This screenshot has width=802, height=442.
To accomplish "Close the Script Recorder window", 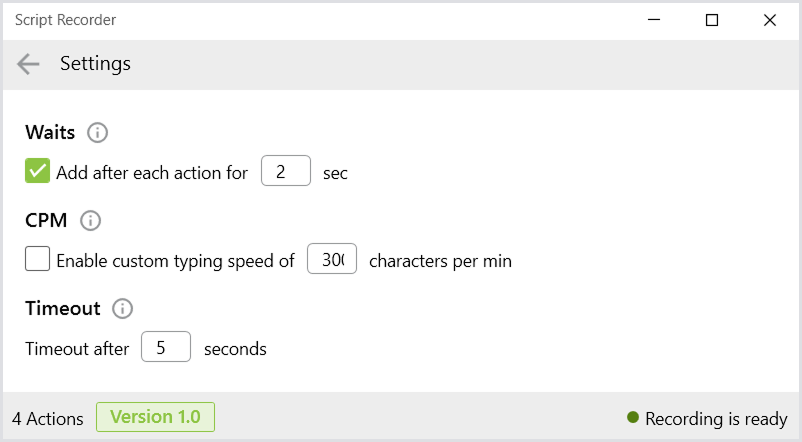I will [x=769, y=20].
